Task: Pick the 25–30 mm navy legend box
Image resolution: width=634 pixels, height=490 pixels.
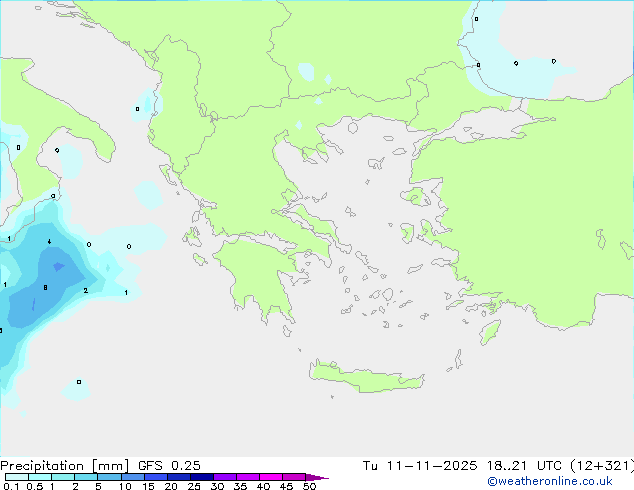Action: [202, 477]
